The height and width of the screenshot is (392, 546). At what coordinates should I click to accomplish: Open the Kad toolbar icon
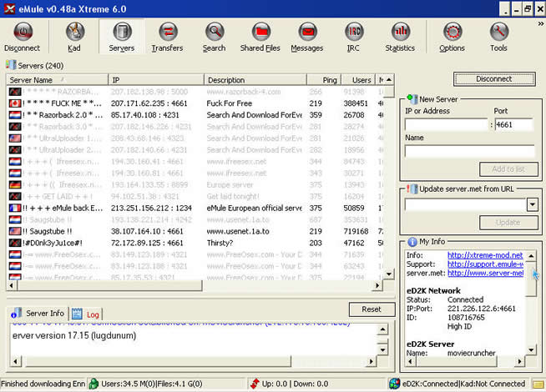pyautogui.click(x=75, y=32)
